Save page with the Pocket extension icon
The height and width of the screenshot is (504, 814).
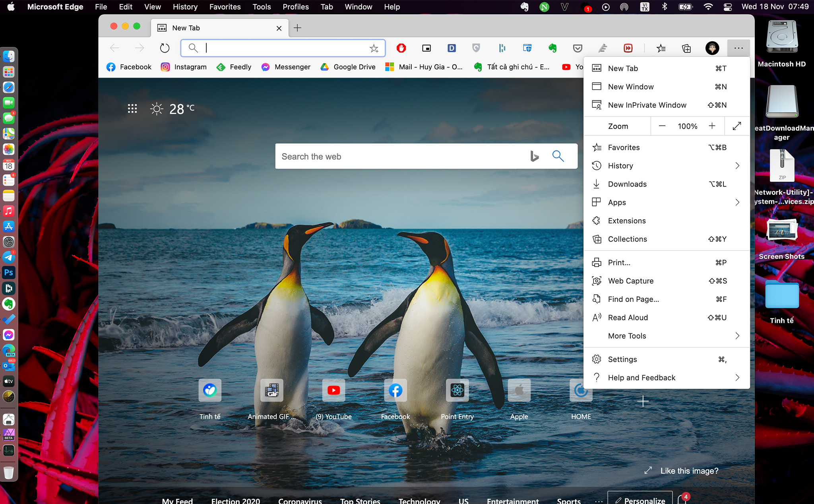coord(578,48)
